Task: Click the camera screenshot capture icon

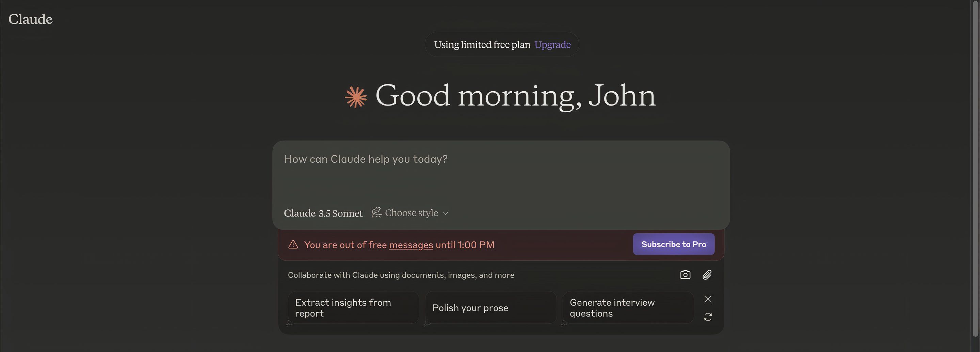Action: [685, 275]
